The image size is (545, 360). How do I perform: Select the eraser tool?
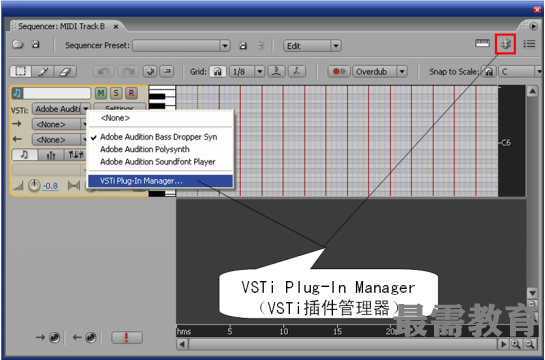65,72
